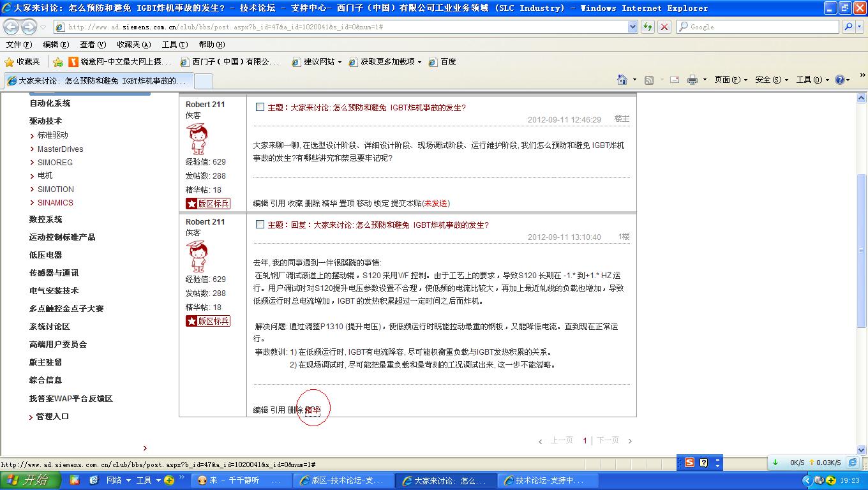Click the blue tray expand arrow icon
The image size is (868, 490).
(x=807, y=480)
